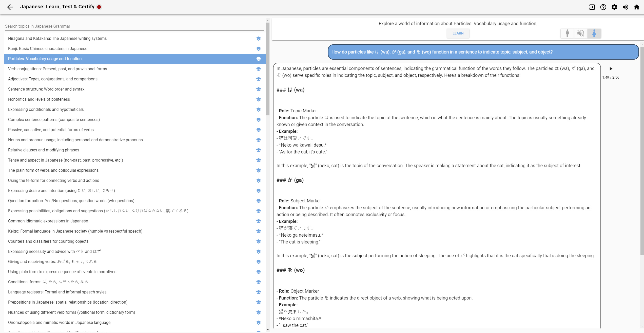Image resolution: width=644 pixels, height=333 pixels.
Task: Open topic Honorifics and levels of politeness
Action: [135, 99]
